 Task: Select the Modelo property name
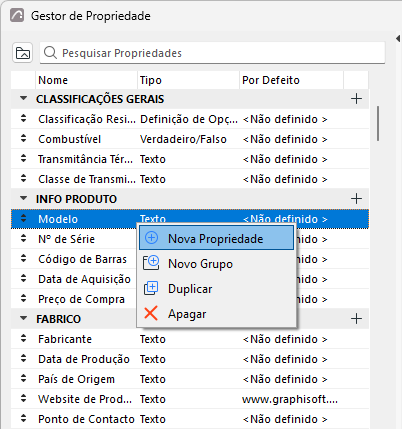click(58, 219)
